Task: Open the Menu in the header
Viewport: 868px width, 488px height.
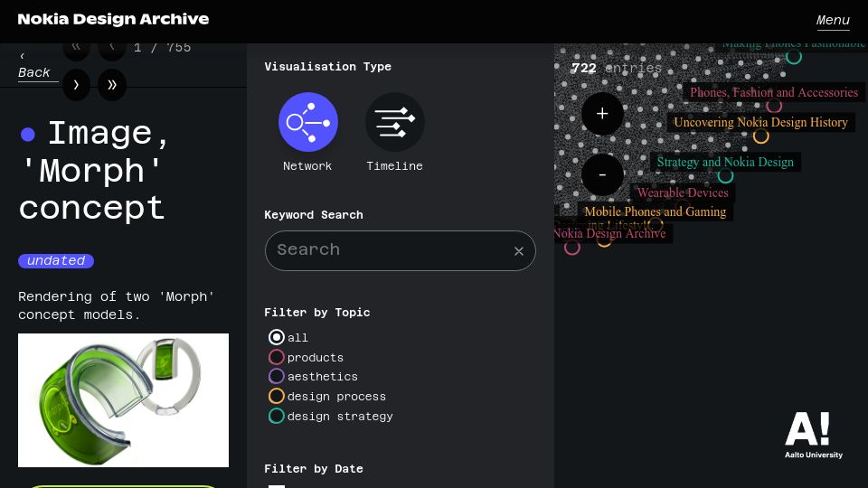Action: (x=833, y=21)
